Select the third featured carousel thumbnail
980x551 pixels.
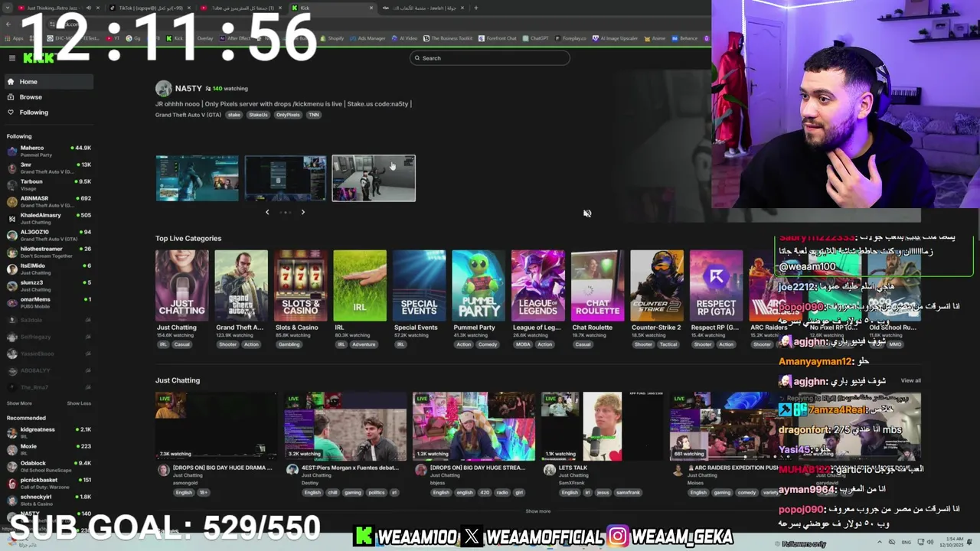374,178
